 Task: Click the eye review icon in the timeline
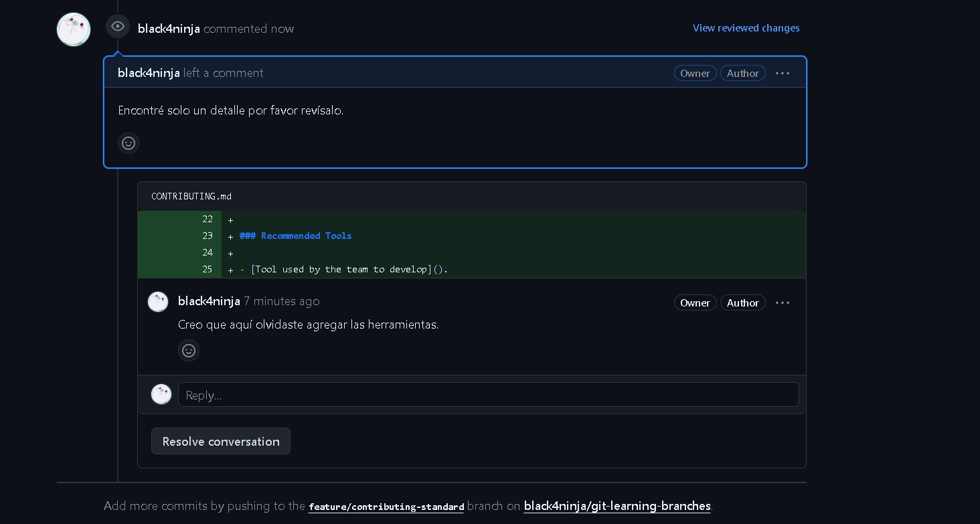[118, 27]
